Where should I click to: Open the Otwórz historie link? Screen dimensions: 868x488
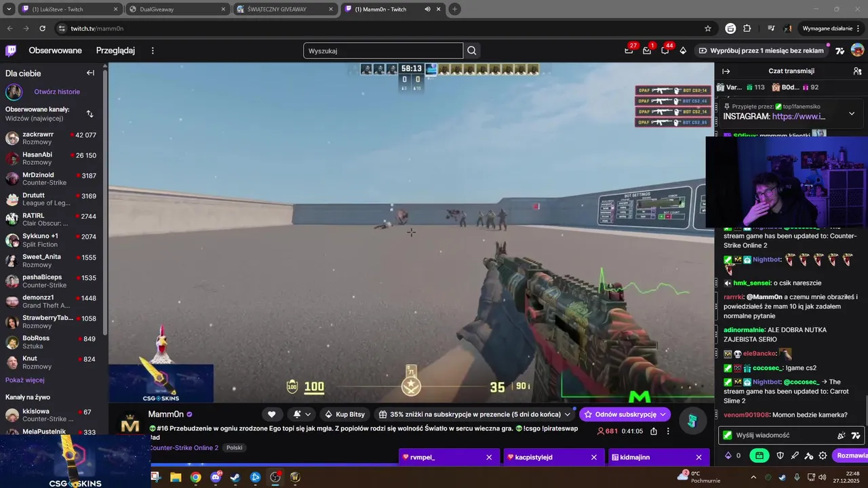(57, 91)
